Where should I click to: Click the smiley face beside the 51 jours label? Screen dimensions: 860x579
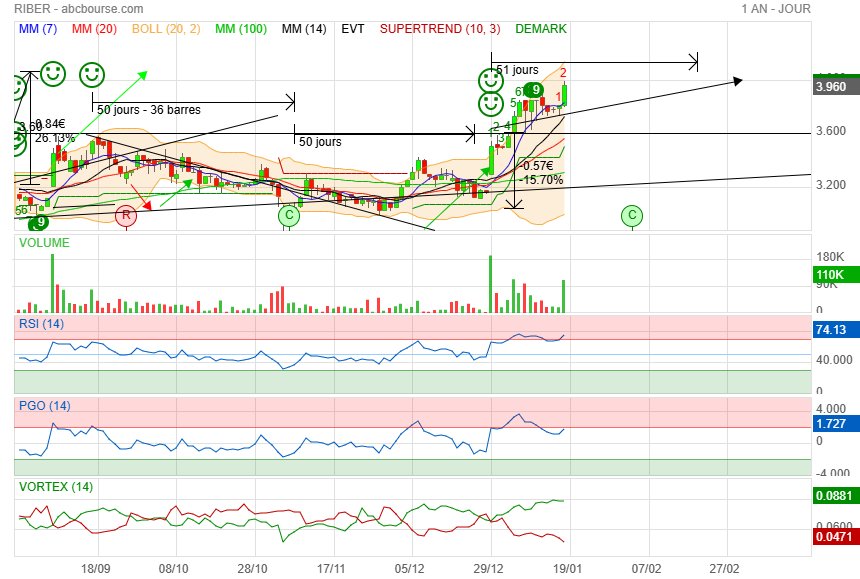(489, 79)
